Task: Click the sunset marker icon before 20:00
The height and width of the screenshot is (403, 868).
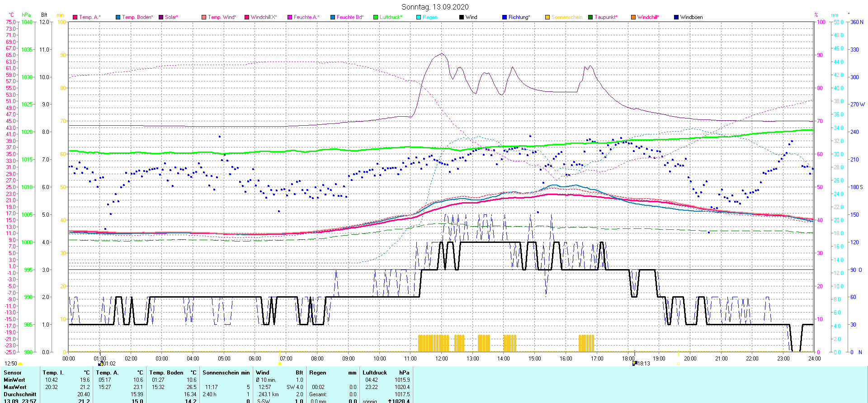Action: coord(678,363)
